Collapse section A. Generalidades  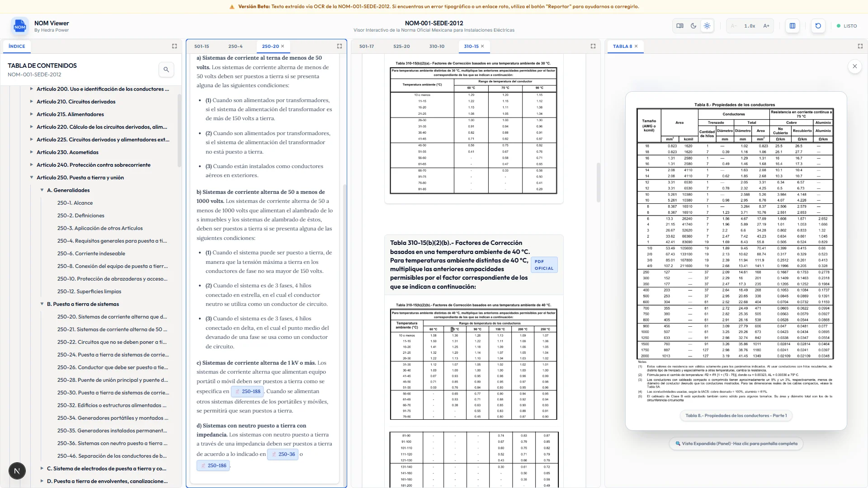(x=42, y=190)
